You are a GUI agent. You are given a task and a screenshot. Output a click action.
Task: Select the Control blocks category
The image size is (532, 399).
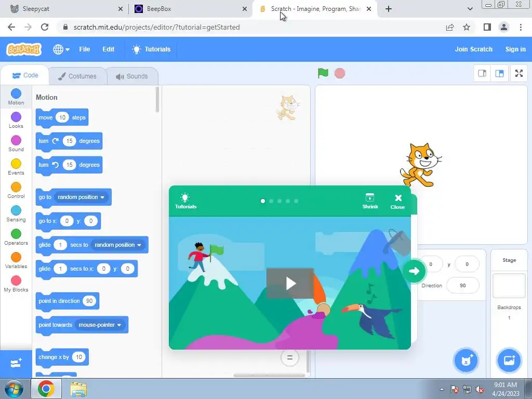click(16, 190)
